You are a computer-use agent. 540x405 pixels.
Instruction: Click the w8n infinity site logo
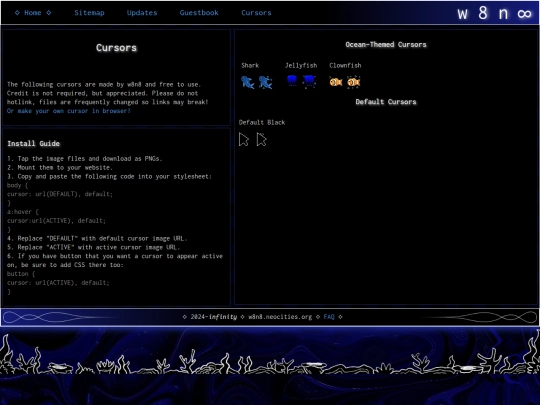pyautogui.click(x=494, y=13)
